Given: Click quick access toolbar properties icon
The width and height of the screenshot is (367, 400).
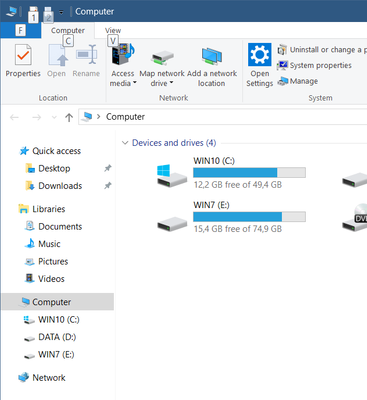Looking at the screenshot, I should (33, 14).
